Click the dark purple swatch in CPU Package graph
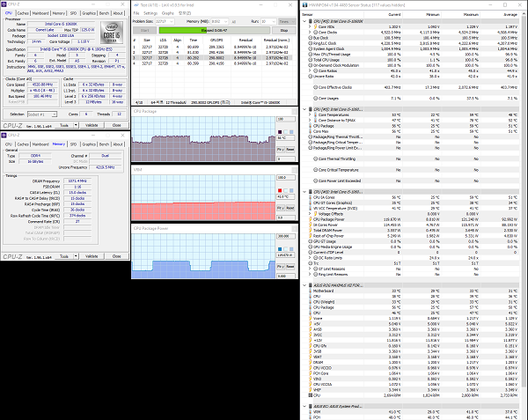The image size is (528, 420). pyautogui.click(x=280, y=132)
